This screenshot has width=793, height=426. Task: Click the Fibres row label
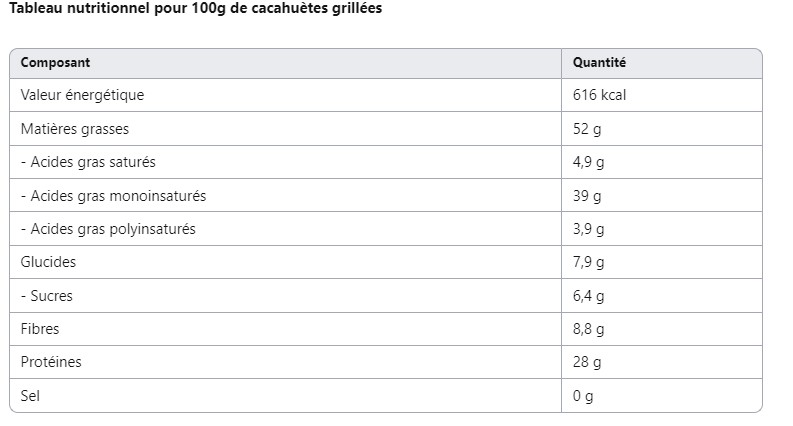41,329
